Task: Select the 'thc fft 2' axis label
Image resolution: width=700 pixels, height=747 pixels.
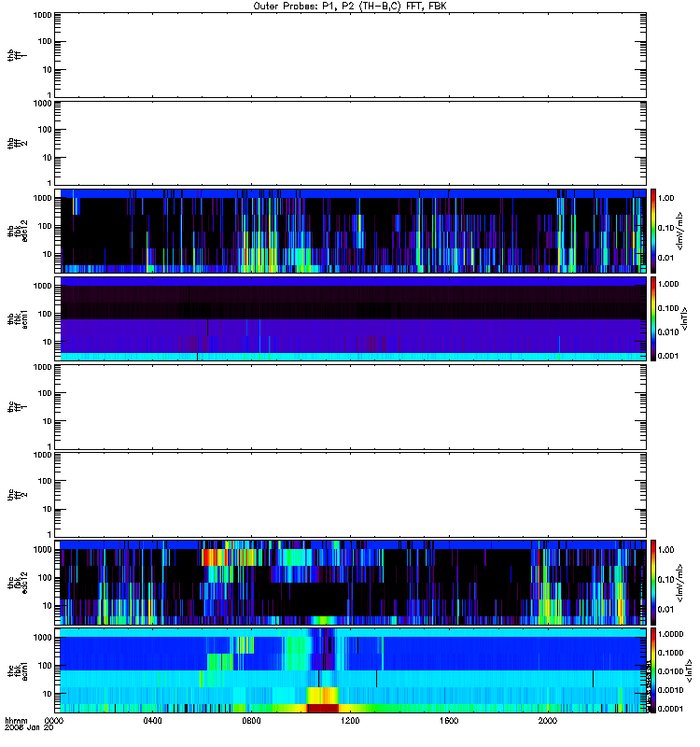Action: pos(17,495)
